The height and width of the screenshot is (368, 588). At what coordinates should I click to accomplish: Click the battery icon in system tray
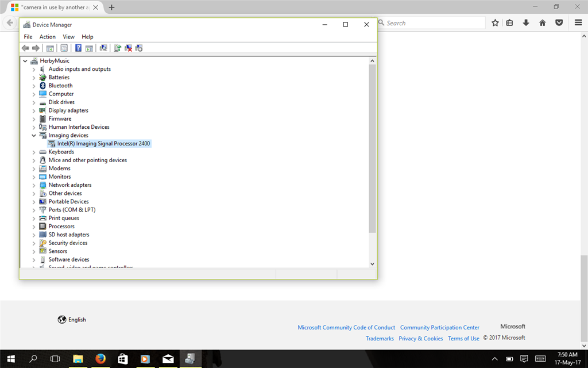click(x=509, y=359)
